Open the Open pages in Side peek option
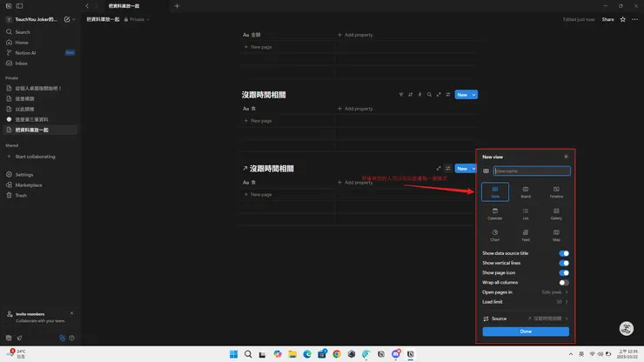The width and height of the screenshot is (644, 362). (x=526, y=292)
